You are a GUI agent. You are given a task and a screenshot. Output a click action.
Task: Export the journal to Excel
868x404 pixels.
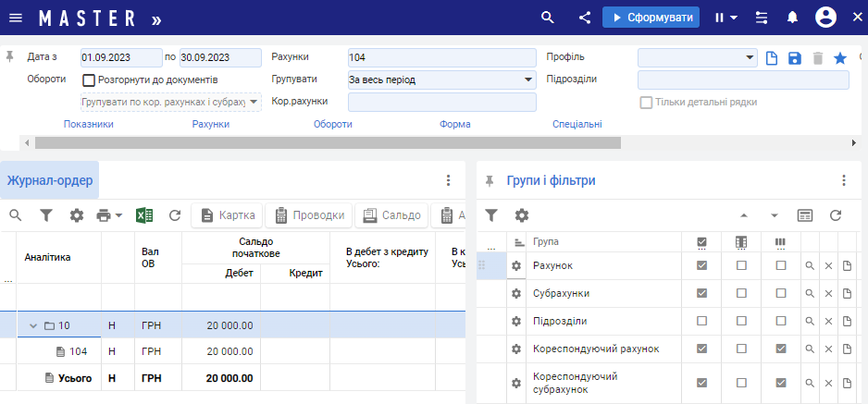tap(144, 215)
